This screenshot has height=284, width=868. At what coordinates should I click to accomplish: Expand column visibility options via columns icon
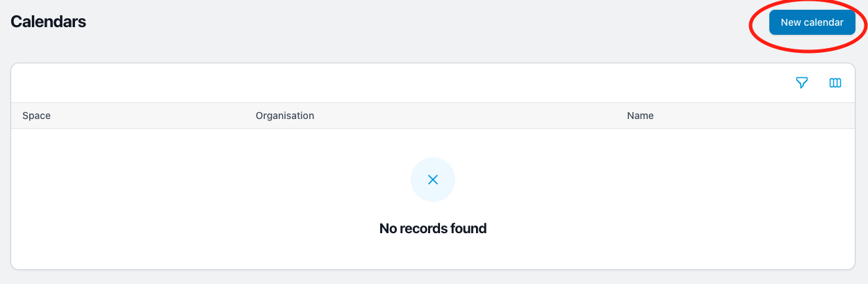[x=835, y=83]
